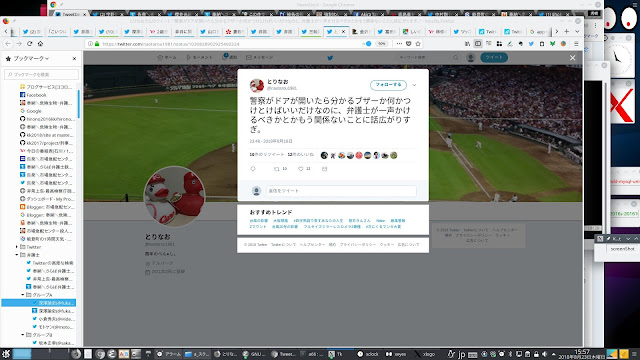This screenshot has width=640, height=360.
Task: Open Twitter Moments nav item
Action: click(x=199, y=58)
